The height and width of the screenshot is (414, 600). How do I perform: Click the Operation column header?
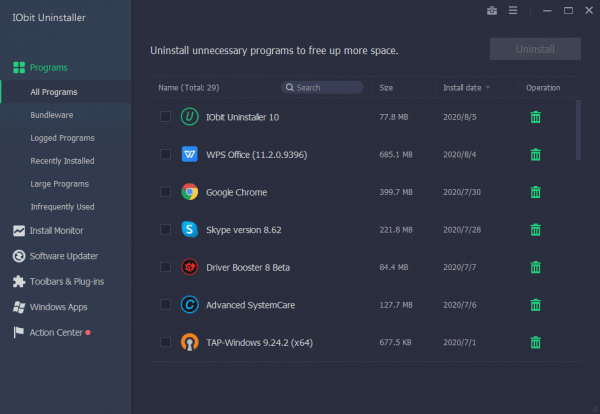tap(543, 88)
